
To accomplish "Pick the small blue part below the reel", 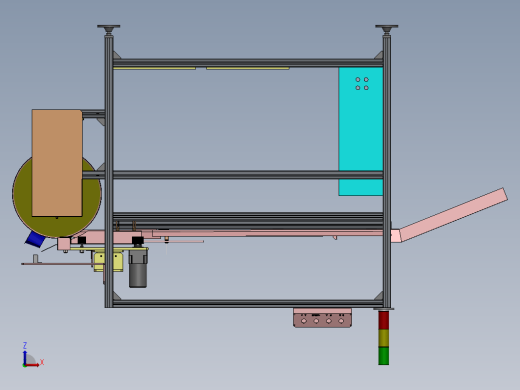I will 35,239.
